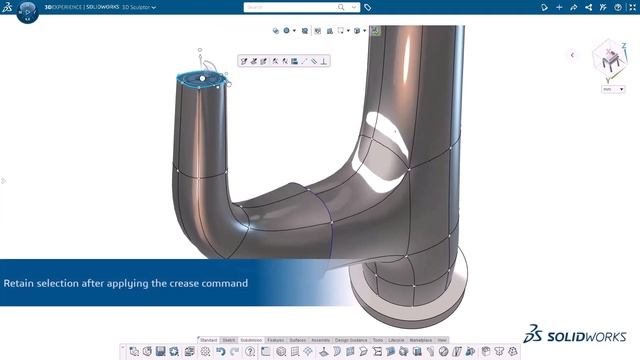640x360 pixels.
Task: Open the mm units dropdown
Action: pyautogui.click(x=613, y=89)
